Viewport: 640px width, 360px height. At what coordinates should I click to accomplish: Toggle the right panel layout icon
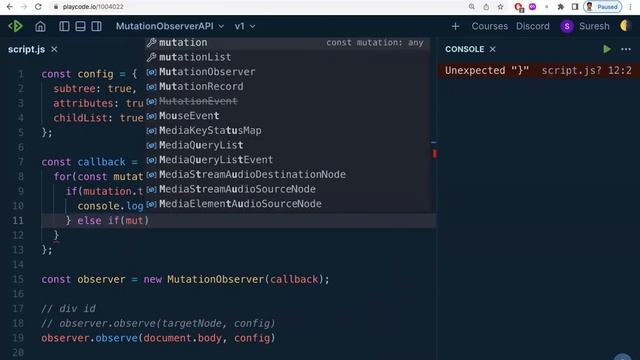tap(96, 27)
